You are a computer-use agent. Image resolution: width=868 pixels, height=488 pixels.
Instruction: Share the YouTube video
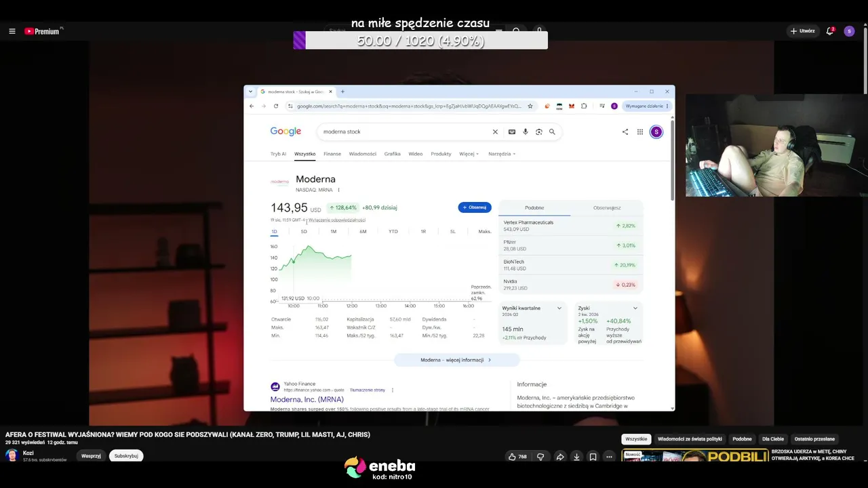point(560,457)
